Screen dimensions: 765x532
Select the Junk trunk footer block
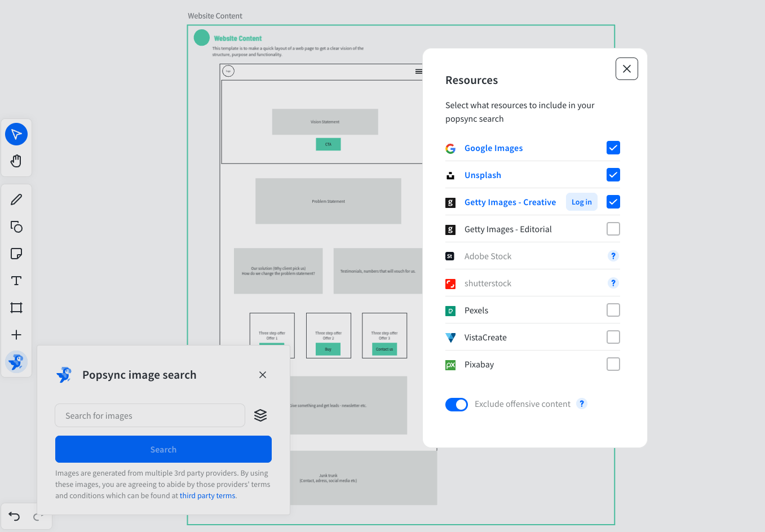364,478
